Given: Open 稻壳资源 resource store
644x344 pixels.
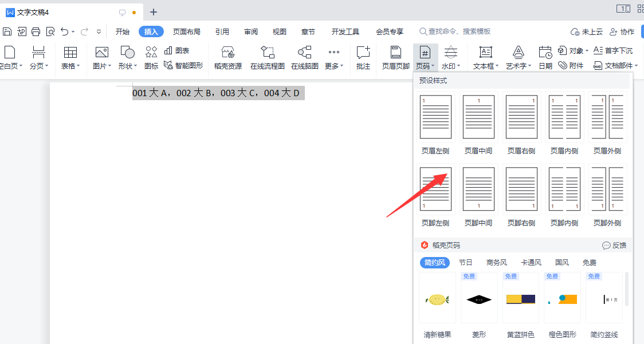Looking at the screenshot, I should tap(228, 58).
